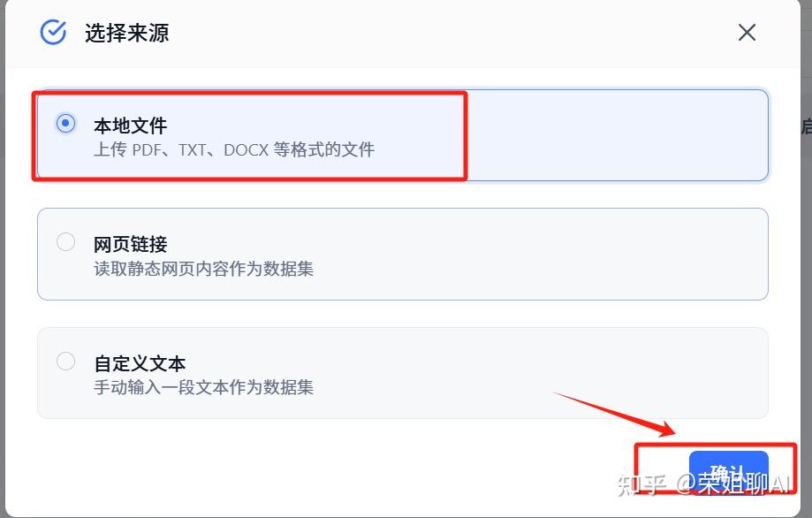Click description 读取静态网页内容作为数据集
Image resolution: width=812 pixels, height=518 pixels.
coord(203,269)
